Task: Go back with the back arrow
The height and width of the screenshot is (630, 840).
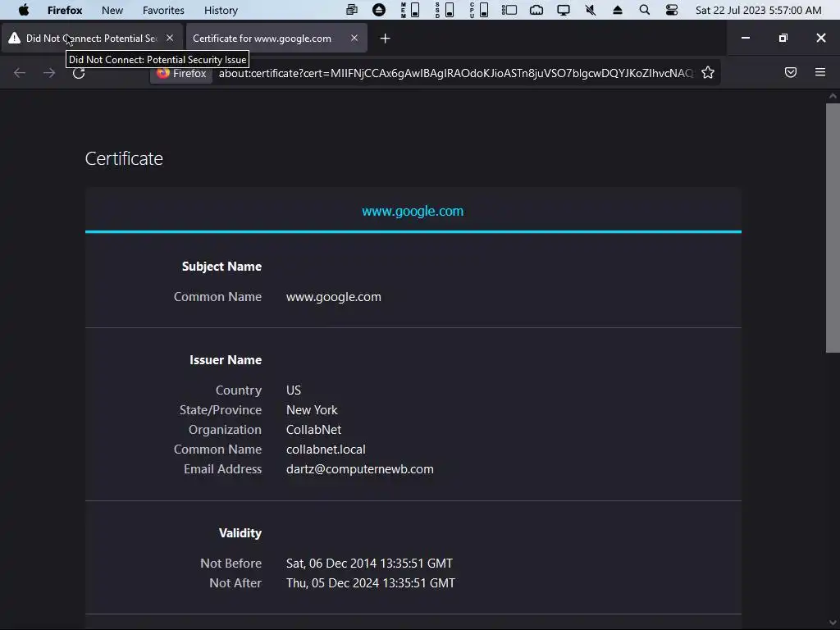Action: coord(20,73)
